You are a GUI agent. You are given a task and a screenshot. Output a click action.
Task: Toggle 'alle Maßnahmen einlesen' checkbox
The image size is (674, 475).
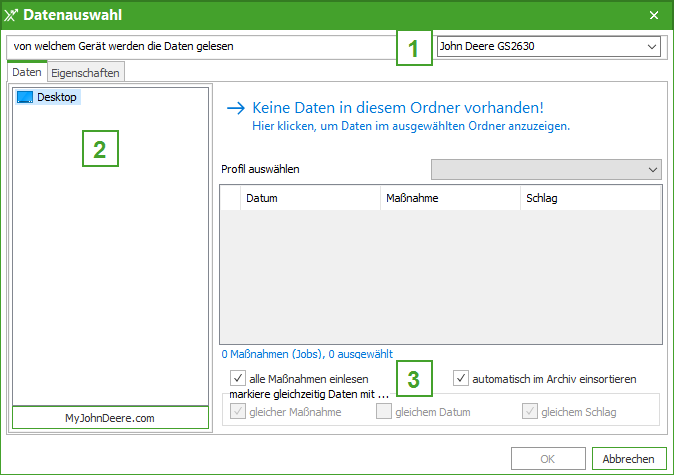tap(238, 379)
